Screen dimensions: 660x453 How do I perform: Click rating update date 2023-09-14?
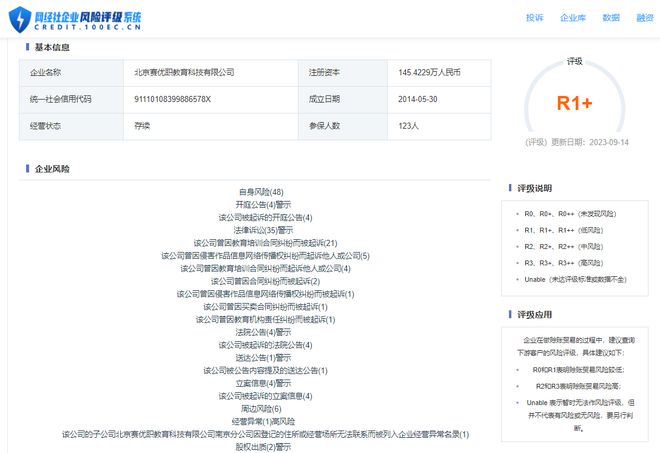coord(609,142)
